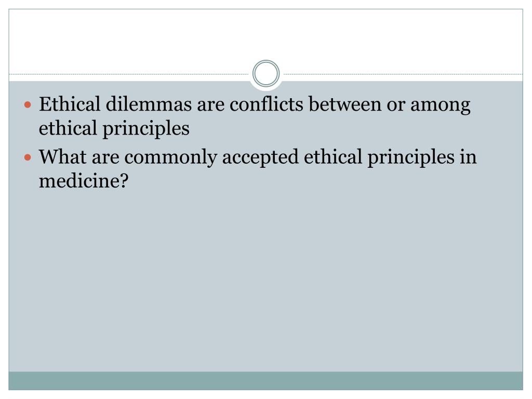Click the second orange bullet dot

(29, 157)
